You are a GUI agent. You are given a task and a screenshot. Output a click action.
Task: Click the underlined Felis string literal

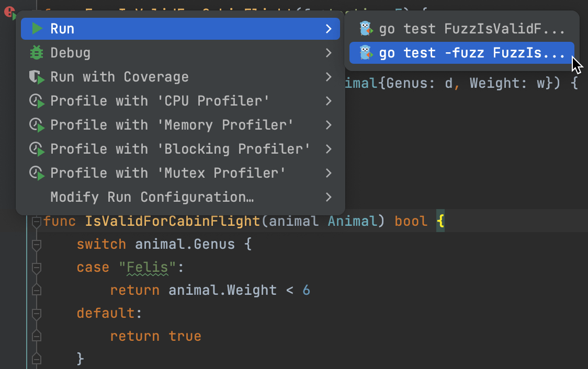click(x=147, y=267)
